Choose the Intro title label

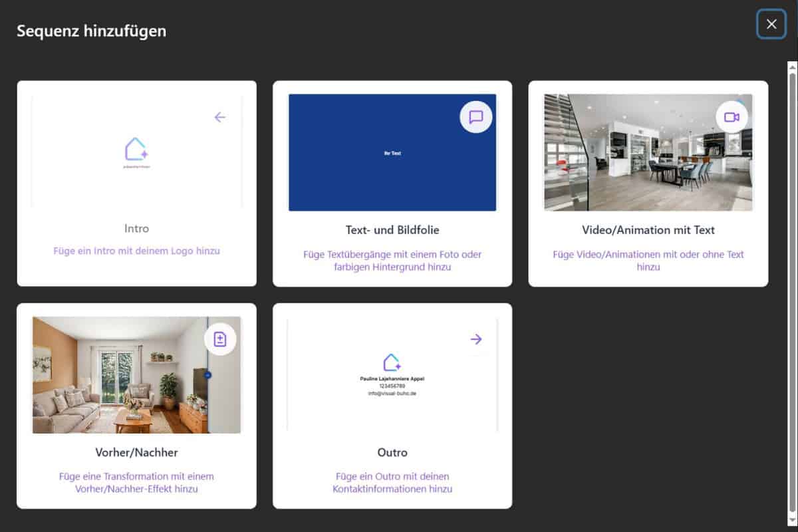click(x=136, y=228)
